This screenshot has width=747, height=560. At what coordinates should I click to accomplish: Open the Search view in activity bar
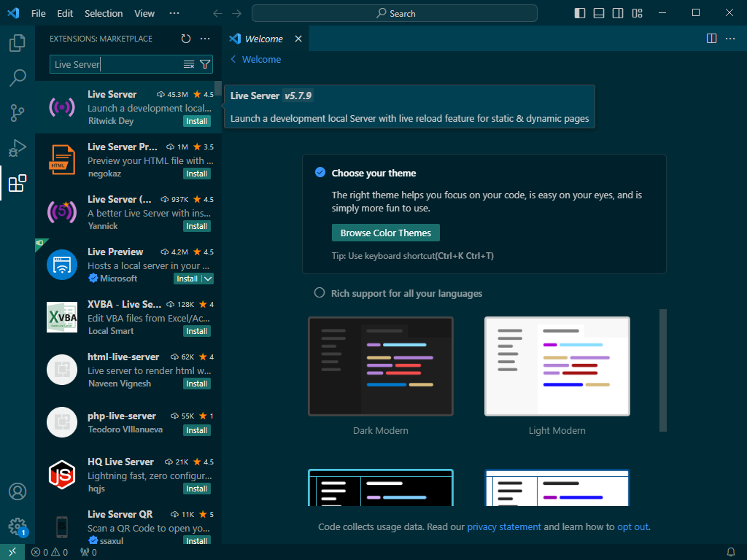[x=18, y=77]
